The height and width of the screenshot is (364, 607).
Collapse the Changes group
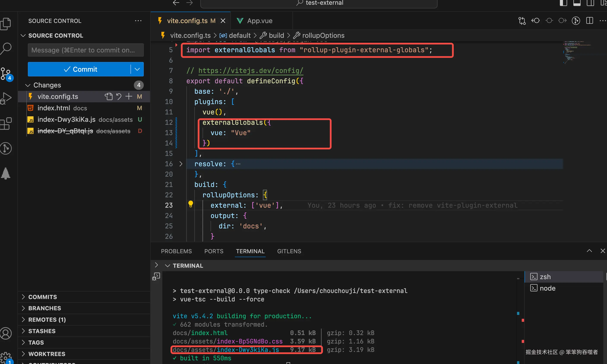tap(28, 85)
